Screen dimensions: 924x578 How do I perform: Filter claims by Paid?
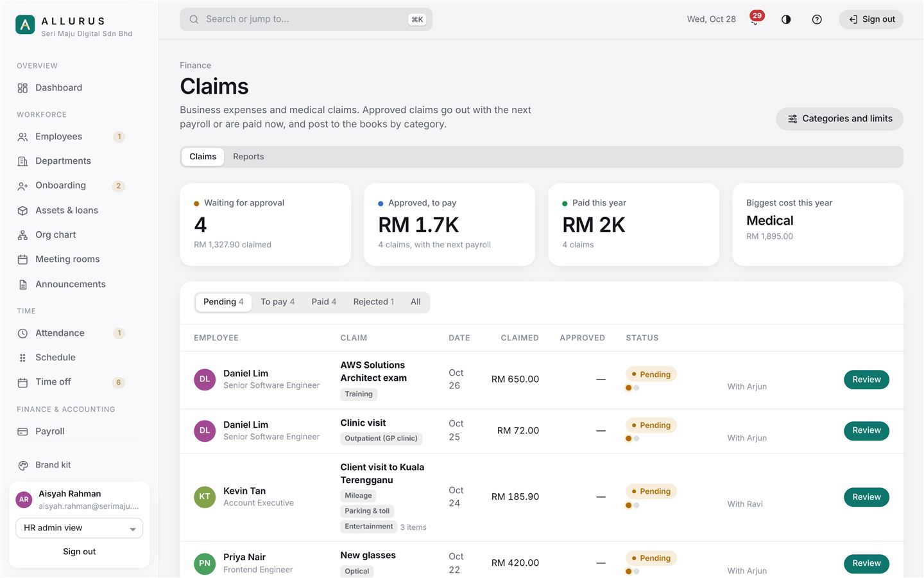tap(323, 302)
